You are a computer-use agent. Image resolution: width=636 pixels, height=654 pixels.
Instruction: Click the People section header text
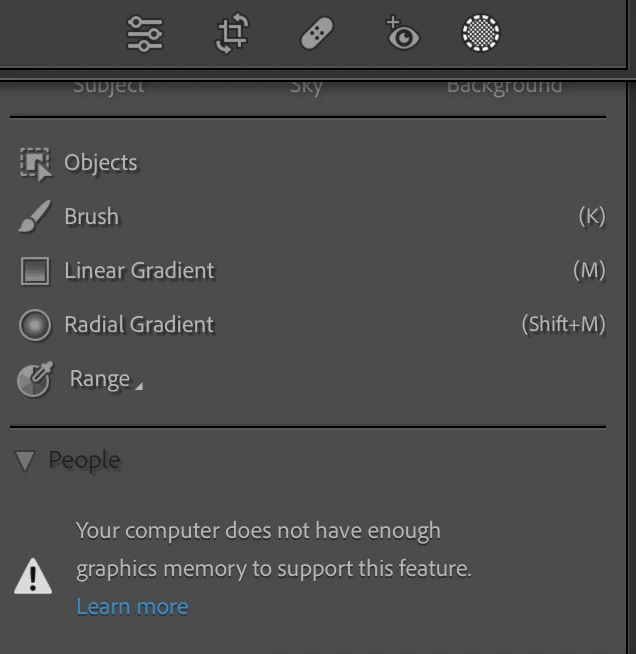[x=84, y=461]
